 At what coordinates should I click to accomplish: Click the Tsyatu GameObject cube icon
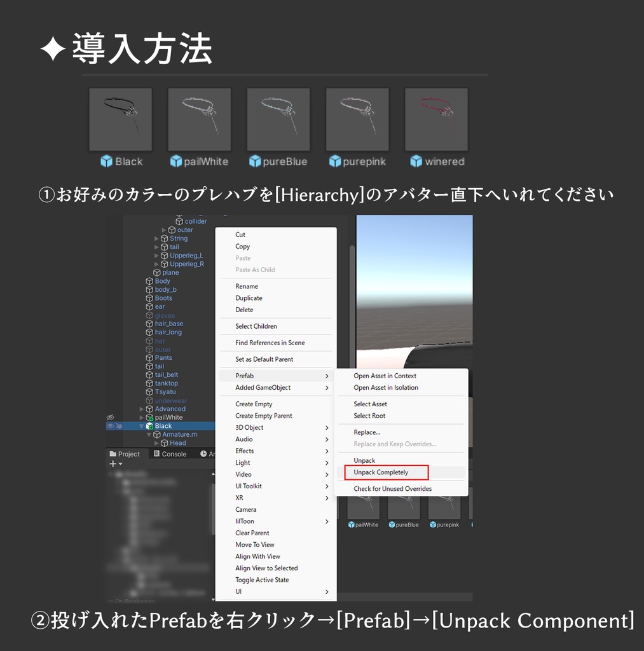[149, 392]
